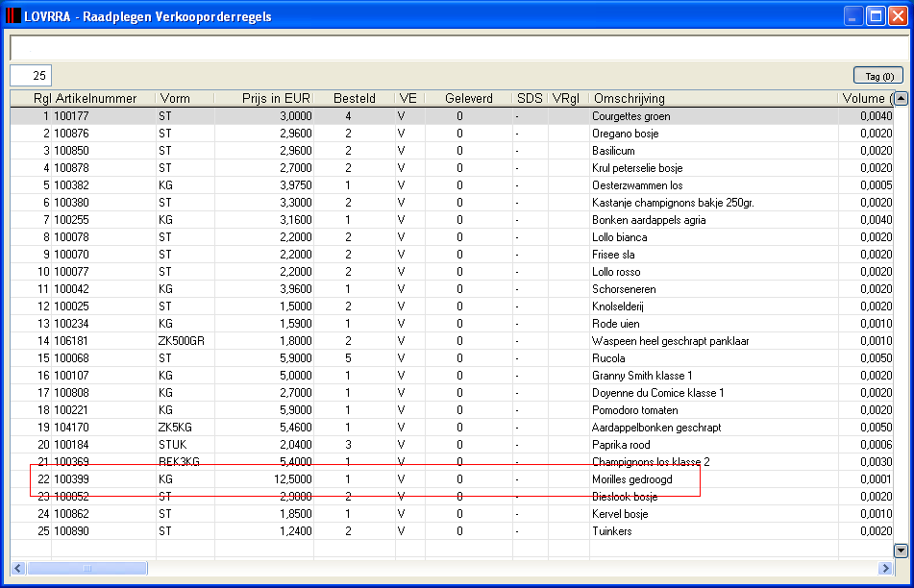This screenshot has width=914, height=588.
Task: Click the Tag (0) button
Action: tap(878, 76)
